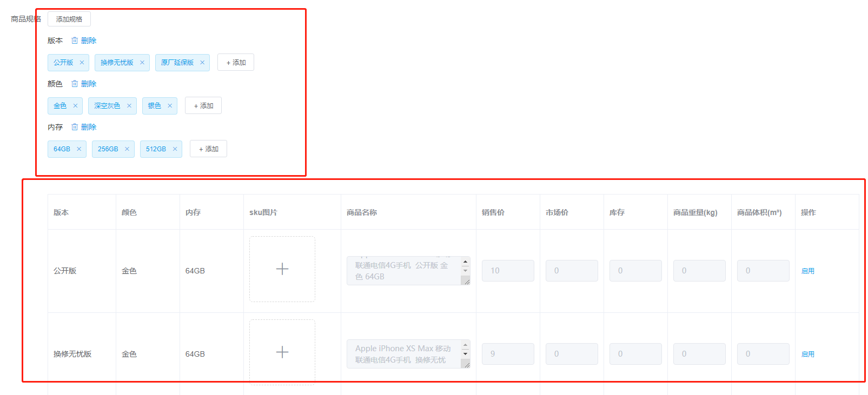Image resolution: width=868 pixels, height=395 pixels.
Task: Click the 添加规格 button
Action: coord(69,19)
